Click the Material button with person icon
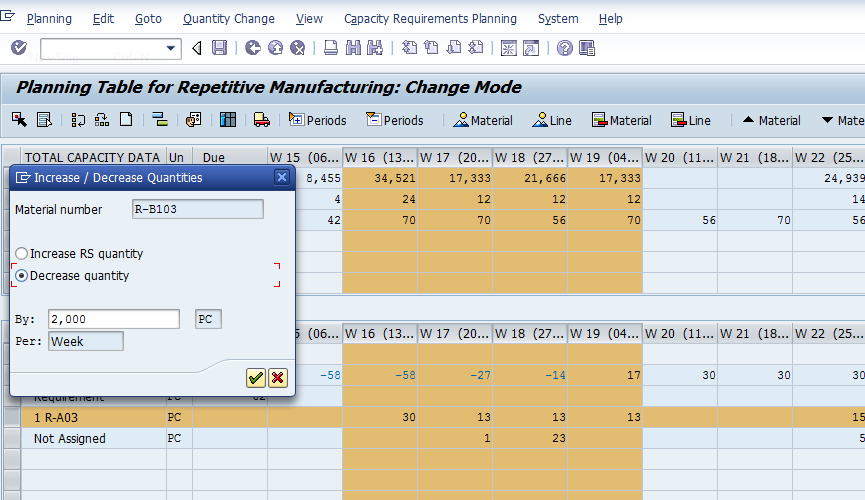The width and height of the screenshot is (865, 500). tap(482, 120)
